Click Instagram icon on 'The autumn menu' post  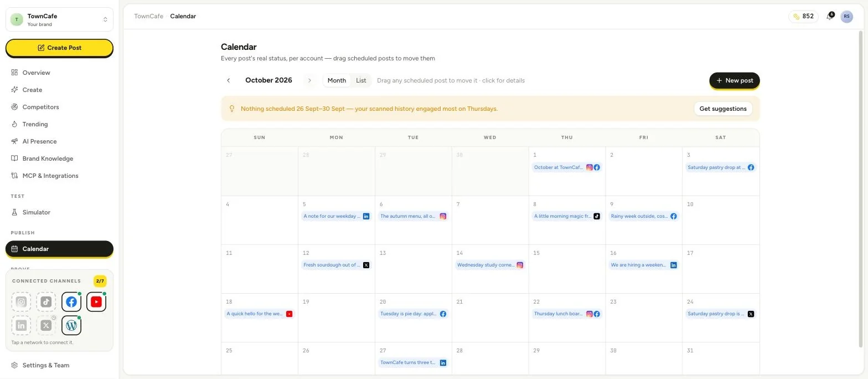[x=443, y=216]
